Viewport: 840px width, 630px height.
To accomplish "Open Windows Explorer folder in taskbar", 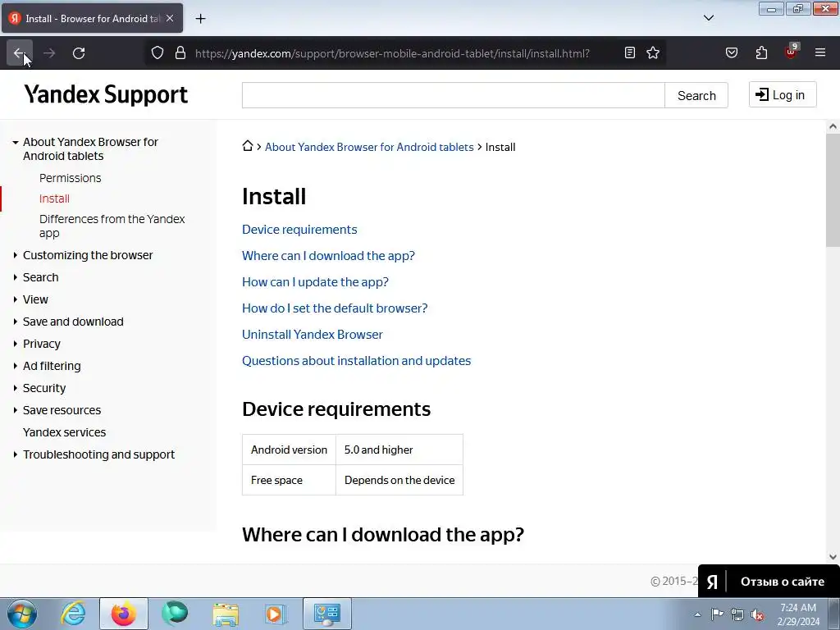I will pyautogui.click(x=226, y=614).
